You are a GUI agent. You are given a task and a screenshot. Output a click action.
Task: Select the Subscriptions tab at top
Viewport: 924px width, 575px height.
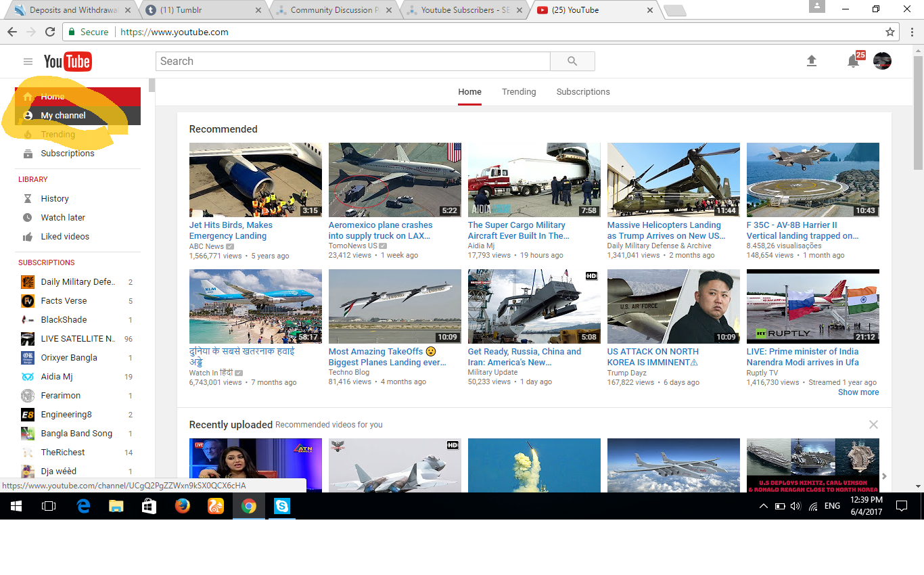pos(583,92)
